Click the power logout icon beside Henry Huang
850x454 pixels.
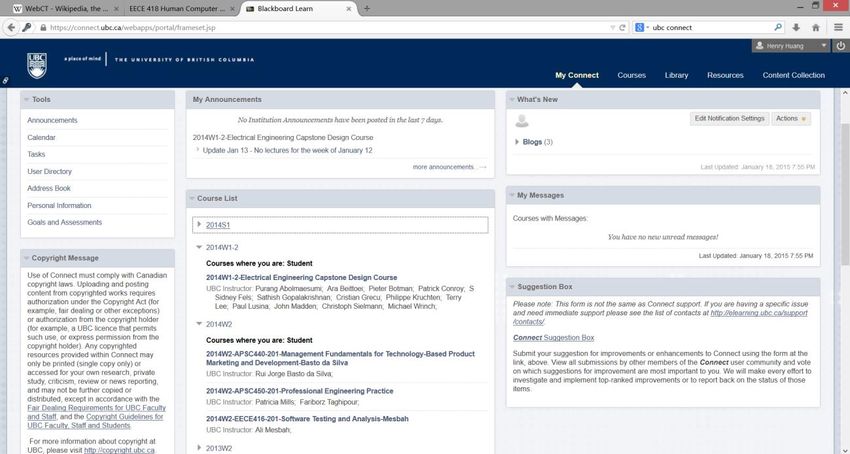[x=841, y=46]
